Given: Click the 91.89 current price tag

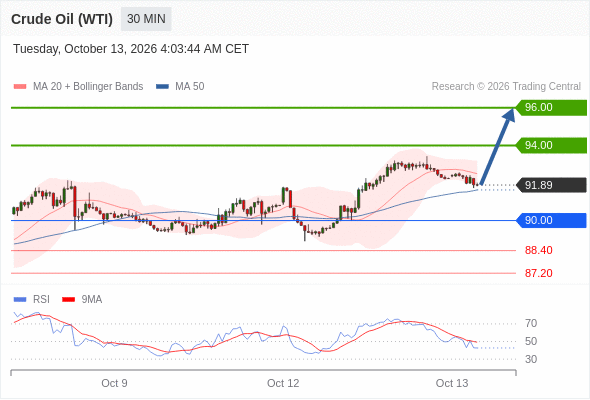Looking at the screenshot, I should click(x=551, y=185).
